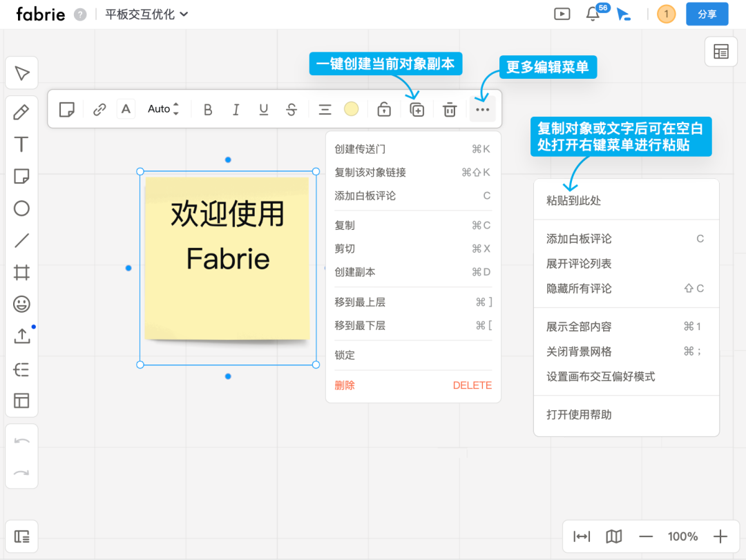
Task: Select the pencil drawing tool
Action: [21, 112]
